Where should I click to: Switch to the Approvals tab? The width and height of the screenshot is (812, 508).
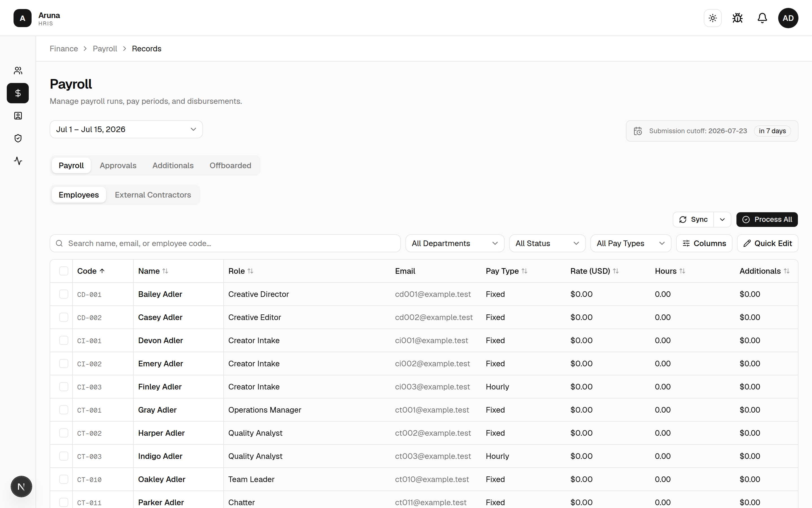point(118,165)
